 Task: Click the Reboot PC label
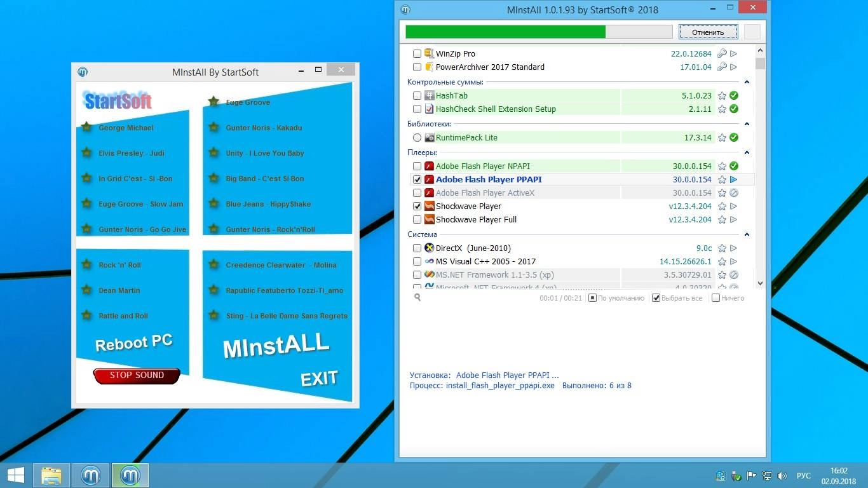133,342
